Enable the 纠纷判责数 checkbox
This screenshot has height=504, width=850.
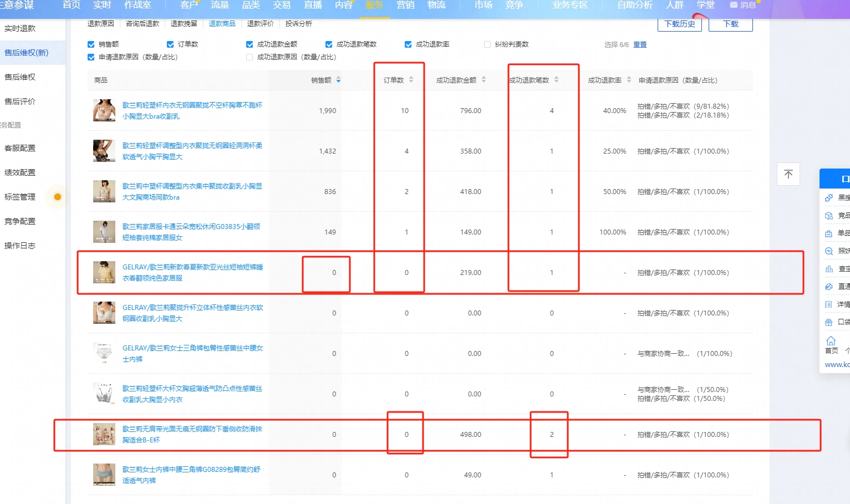click(x=487, y=44)
